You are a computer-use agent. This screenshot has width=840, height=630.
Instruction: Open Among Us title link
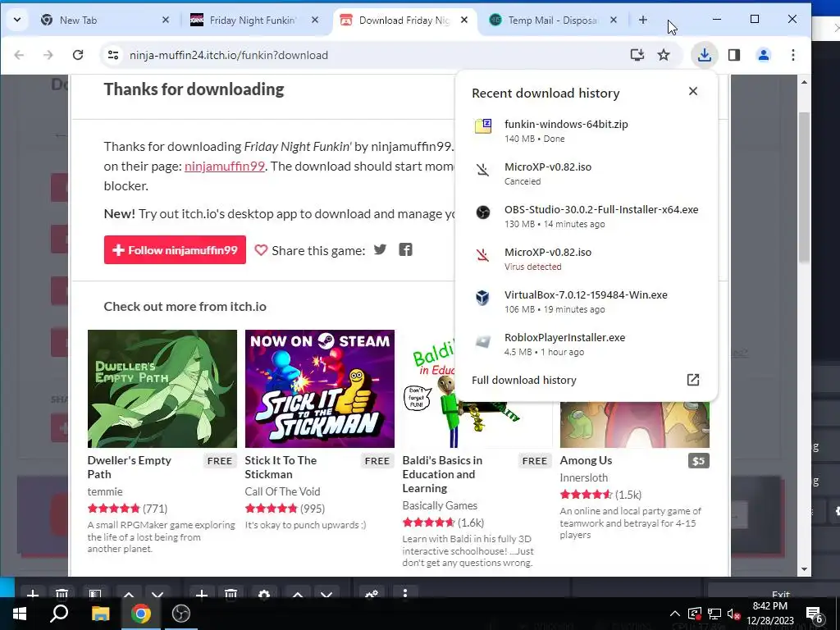click(x=586, y=460)
